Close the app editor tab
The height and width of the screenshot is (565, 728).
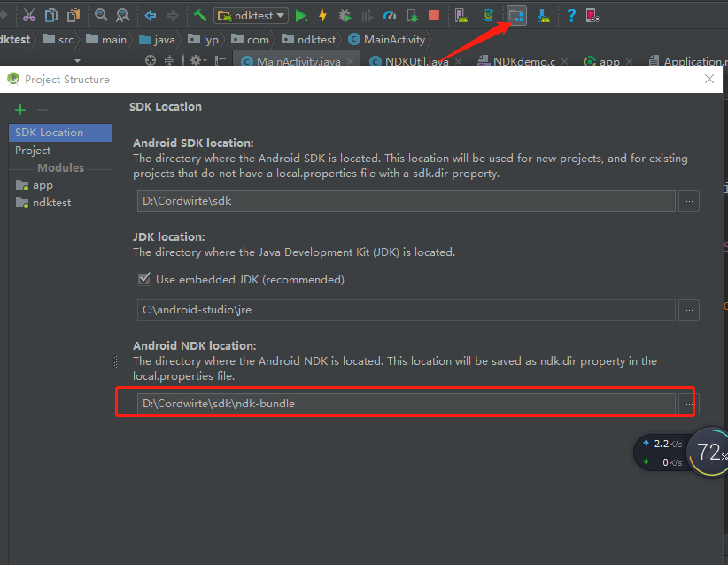click(x=629, y=61)
